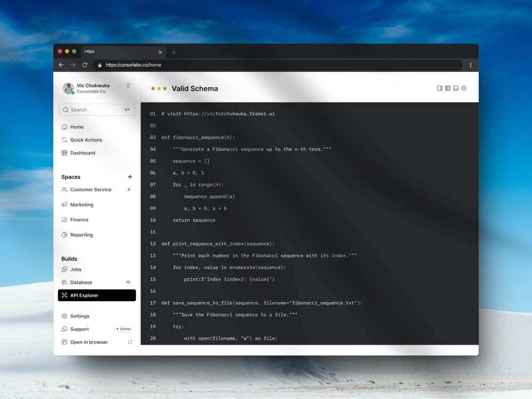Click the Spaces section heading
The image size is (532, 399).
71,177
